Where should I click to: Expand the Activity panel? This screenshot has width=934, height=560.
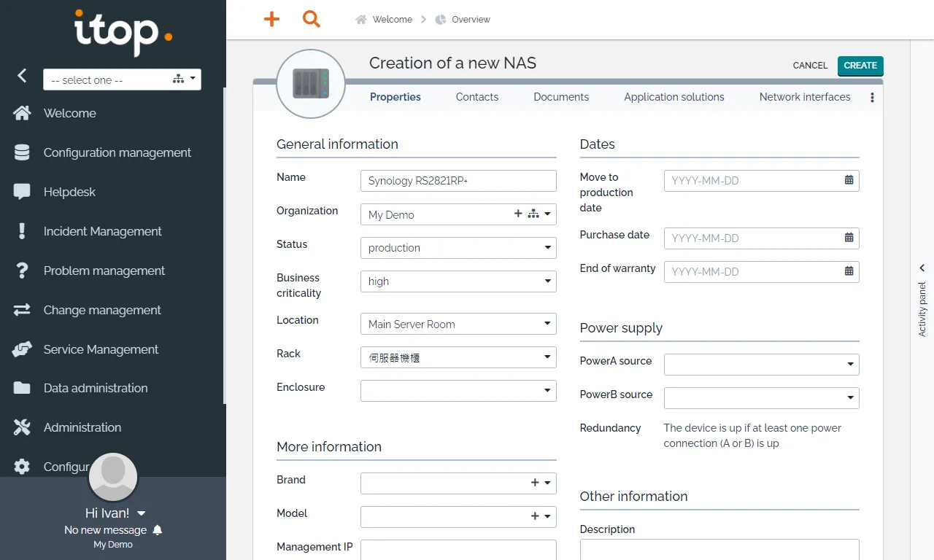[x=922, y=300]
